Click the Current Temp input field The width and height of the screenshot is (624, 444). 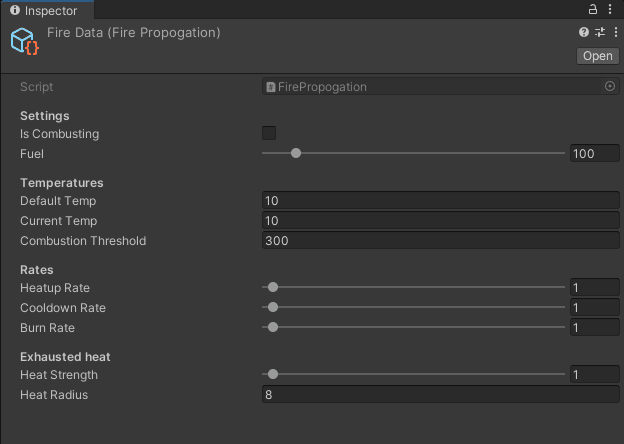pos(441,220)
